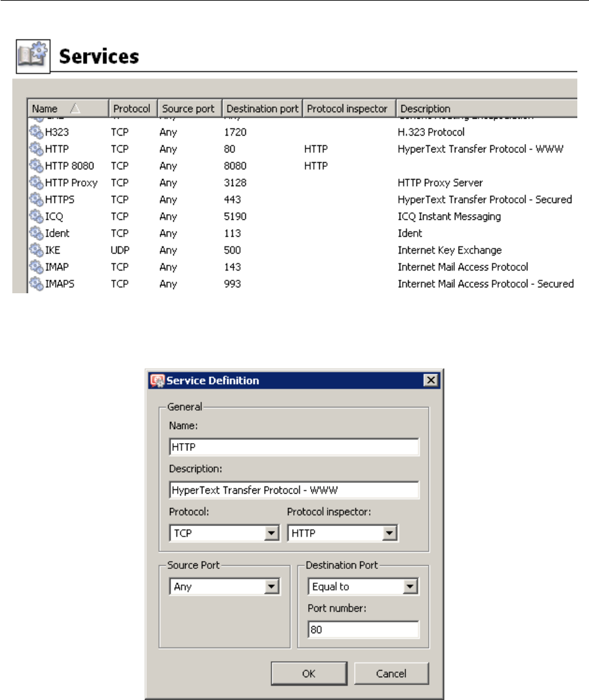This screenshot has width=589, height=700.
Task: Open the Protocol inspector dropdown showing HTTP
Action: click(x=343, y=533)
